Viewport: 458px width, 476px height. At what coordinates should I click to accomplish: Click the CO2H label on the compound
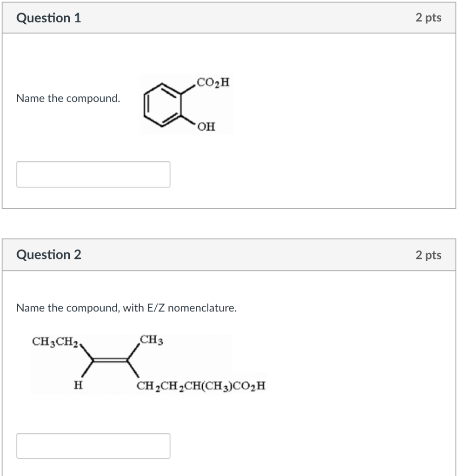pyautogui.click(x=212, y=81)
